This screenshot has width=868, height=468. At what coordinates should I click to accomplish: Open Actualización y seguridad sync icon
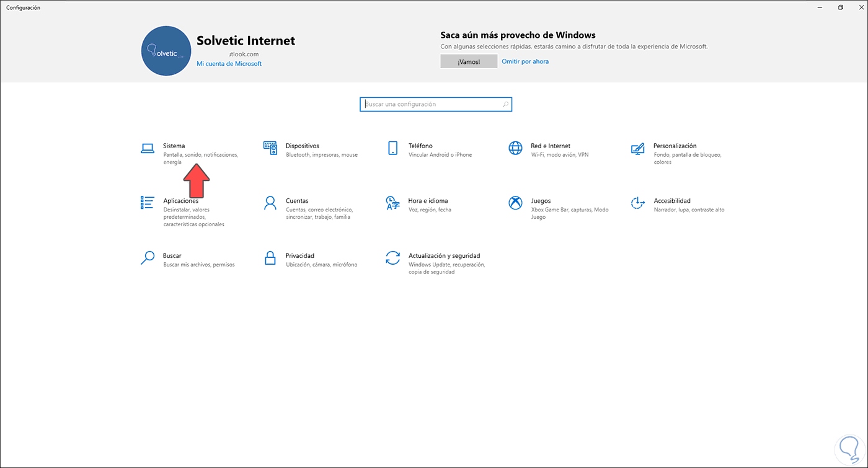tap(392, 258)
